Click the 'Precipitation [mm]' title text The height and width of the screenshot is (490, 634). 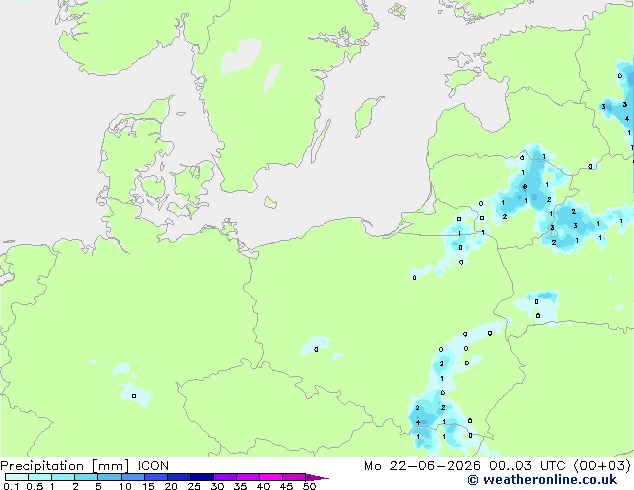(64, 466)
